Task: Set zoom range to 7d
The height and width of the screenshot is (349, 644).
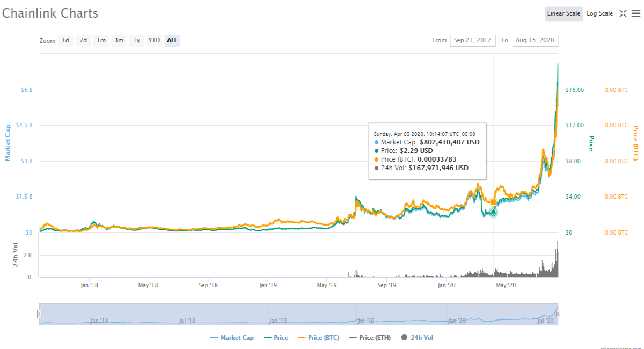Action: pos(83,40)
